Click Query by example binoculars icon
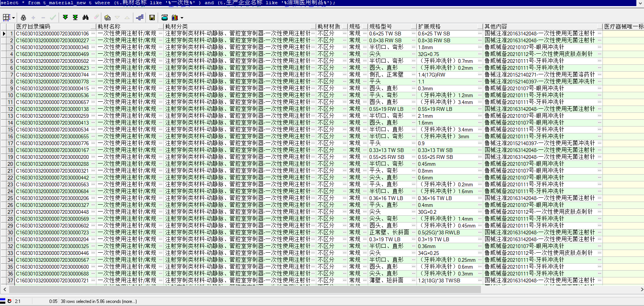This screenshot has height=306, width=644. [x=85, y=18]
